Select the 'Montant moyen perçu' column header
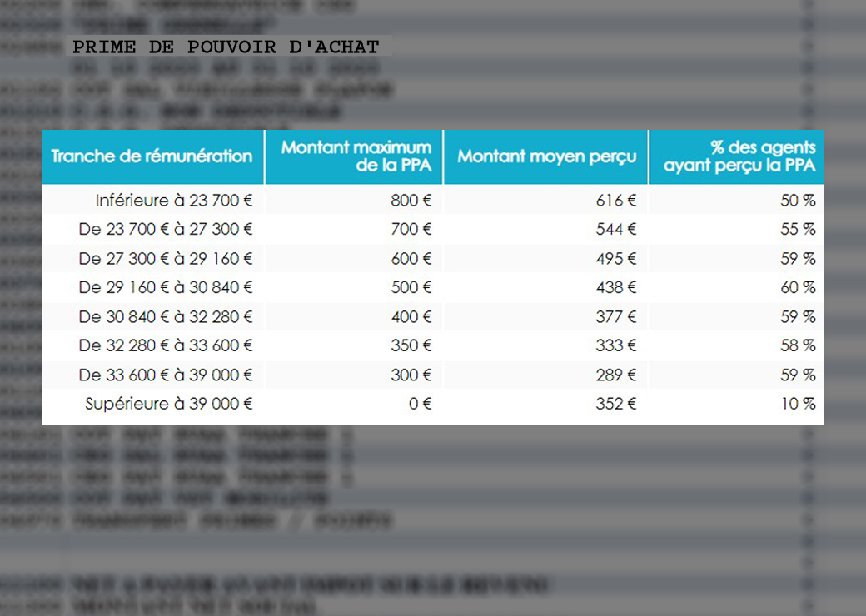 pos(547,156)
